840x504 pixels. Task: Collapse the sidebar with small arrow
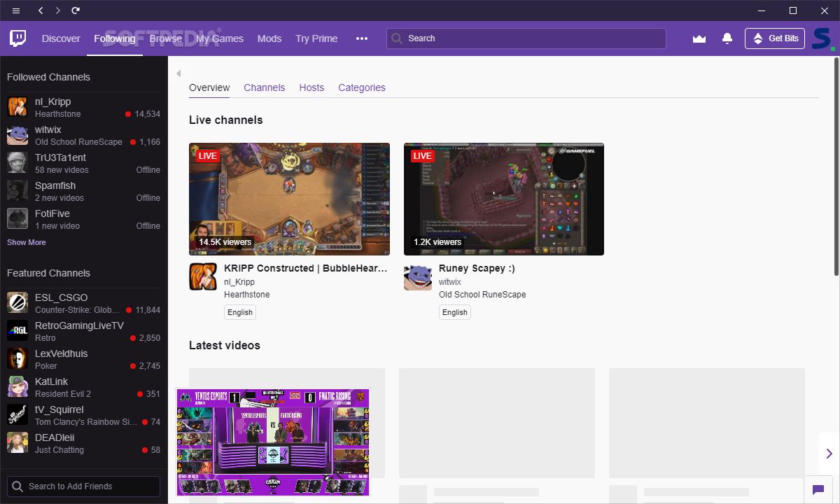(178, 73)
